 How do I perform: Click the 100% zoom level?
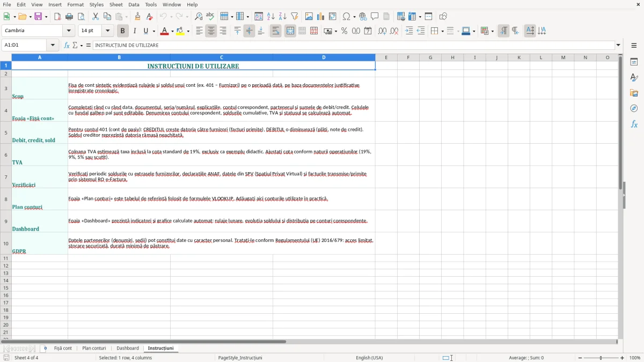pyautogui.click(x=635, y=358)
